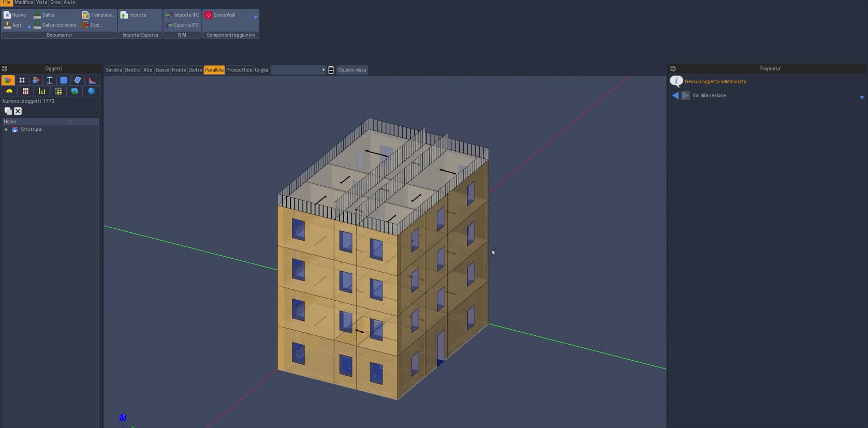The width and height of the screenshot is (868, 428).
Task: Open the Modifica menu
Action: click(24, 3)
